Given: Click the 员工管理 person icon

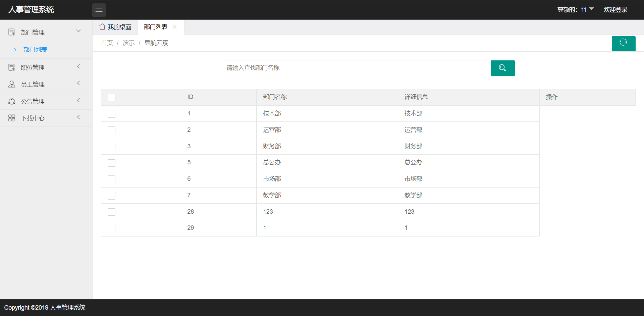Looking at the screenshot, I should click(12, 84).
